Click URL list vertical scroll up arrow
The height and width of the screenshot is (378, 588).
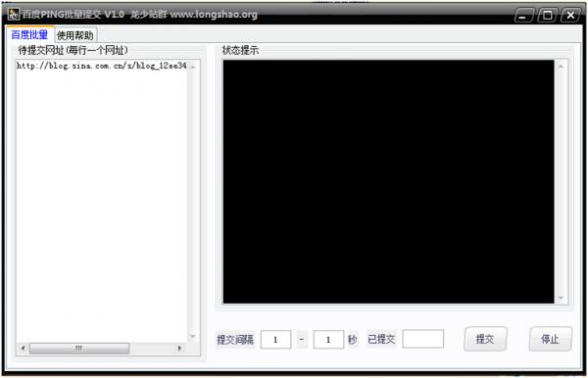193,67
